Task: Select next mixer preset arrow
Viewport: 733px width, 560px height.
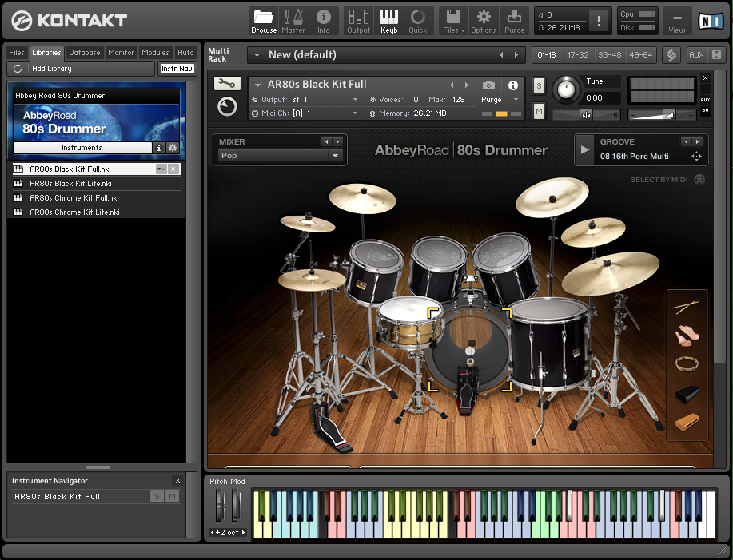Action: tap(337, 141)
